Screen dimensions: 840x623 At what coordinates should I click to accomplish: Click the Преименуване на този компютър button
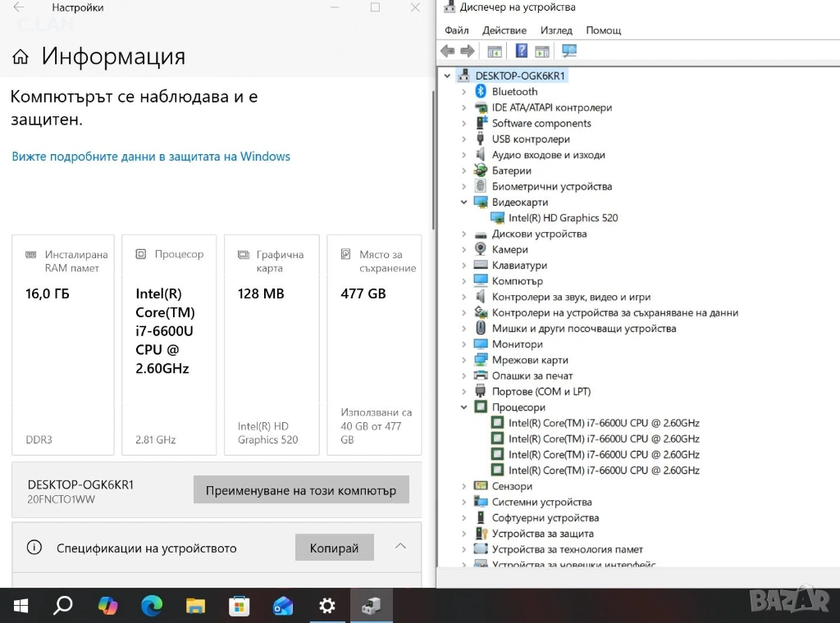click(x=301, y=490)
